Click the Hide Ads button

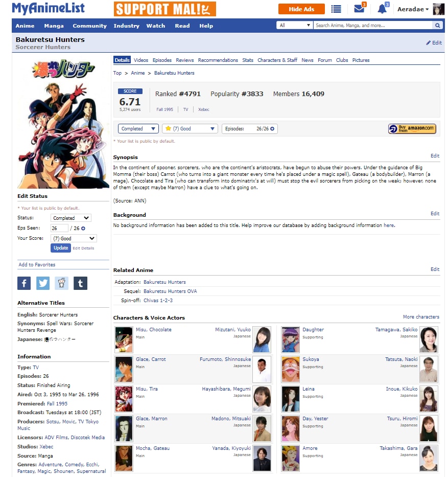(301, 9)
